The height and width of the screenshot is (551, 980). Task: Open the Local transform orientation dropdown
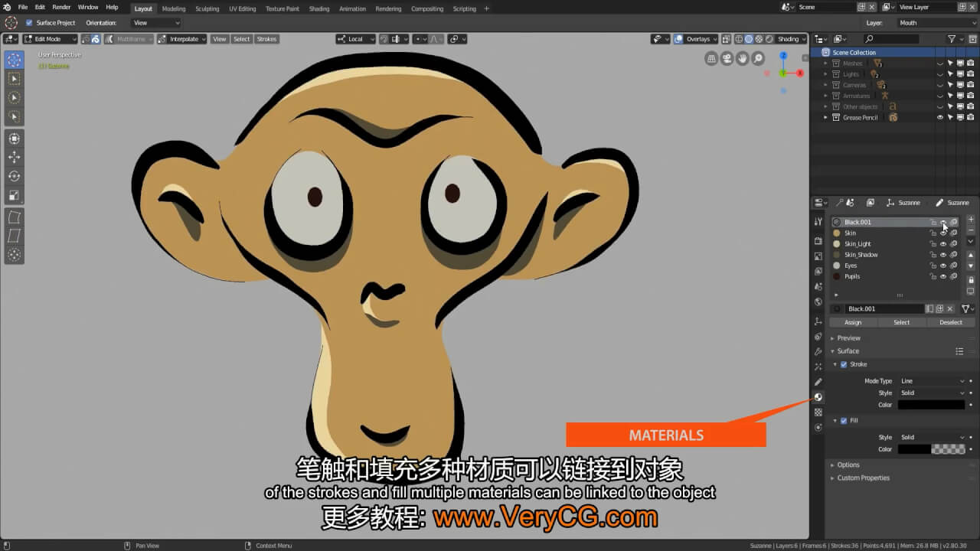[355, 39]
